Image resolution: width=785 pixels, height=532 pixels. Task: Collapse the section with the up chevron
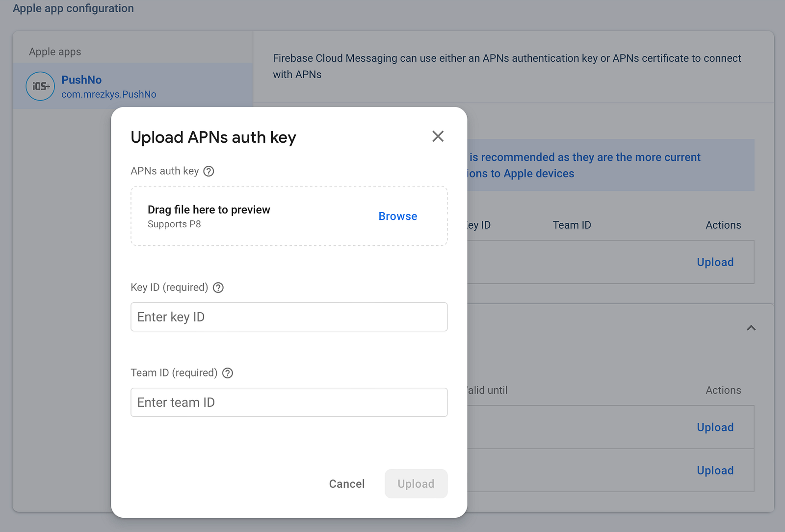[x=751, y=328]
